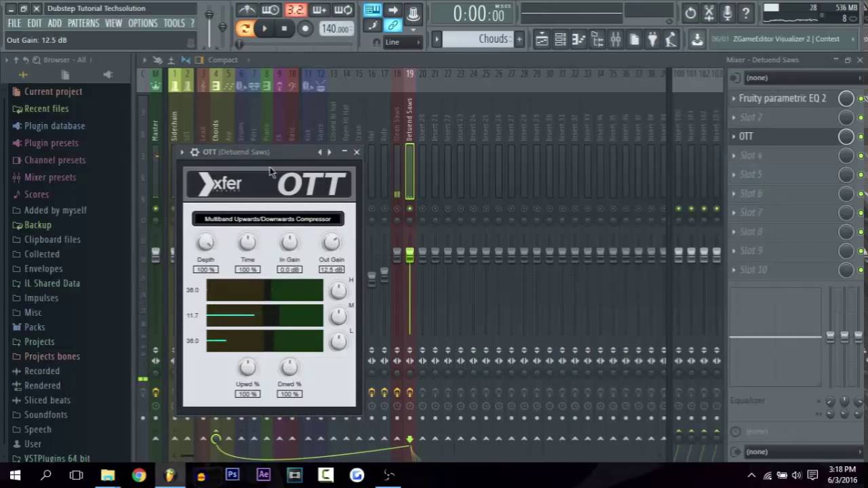Image resolution: width=868 pixels, height=488 pixels.
Task: Toggle Fruity parametric EQ 2 enable LED
Action: [x=861, y=99]
